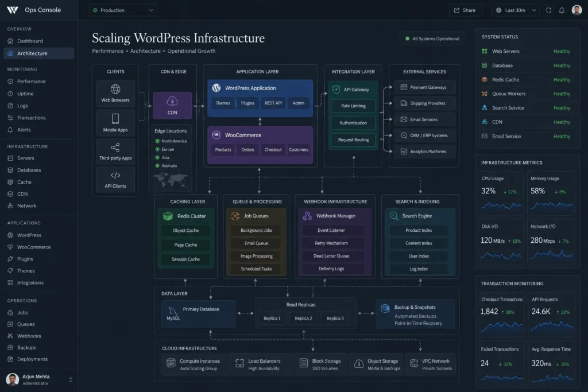The width and height of the screenshot is (588, 392).
Task: Click the Queue Workers status icon
Action: pyautogui.click(x=485, y=94)
